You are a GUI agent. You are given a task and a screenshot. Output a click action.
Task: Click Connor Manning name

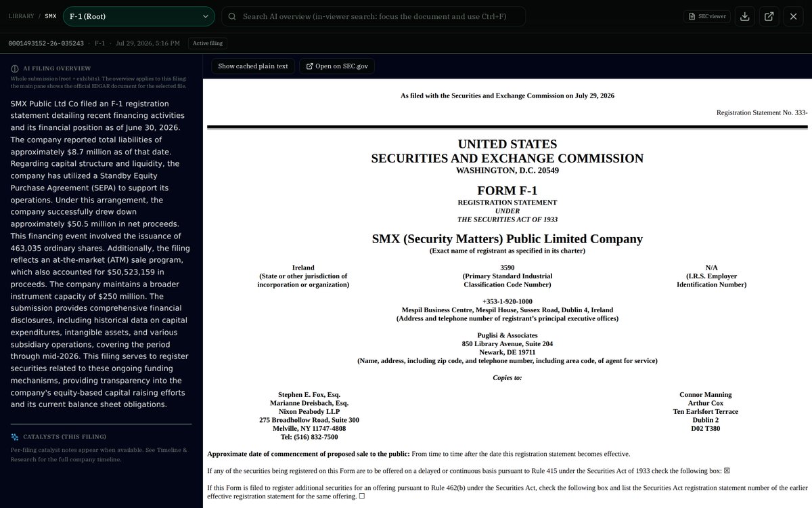(705, 394)
